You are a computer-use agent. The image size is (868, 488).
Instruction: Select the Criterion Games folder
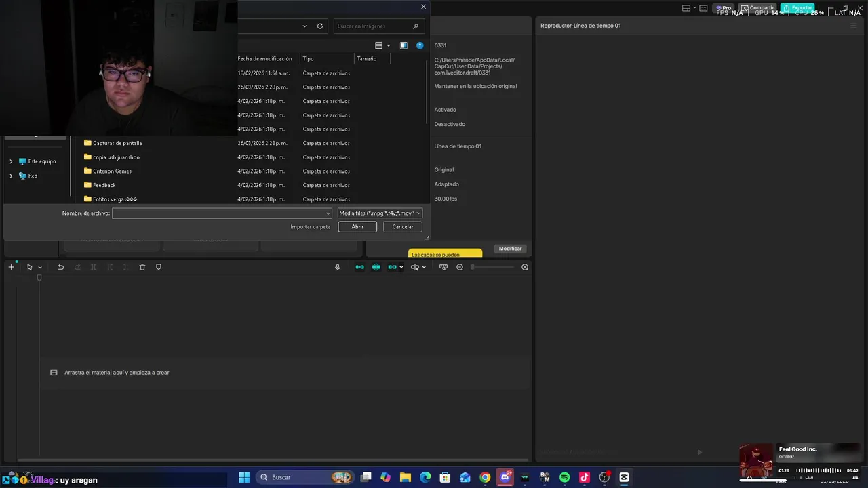pyautogui.click(x=112, y=171)
